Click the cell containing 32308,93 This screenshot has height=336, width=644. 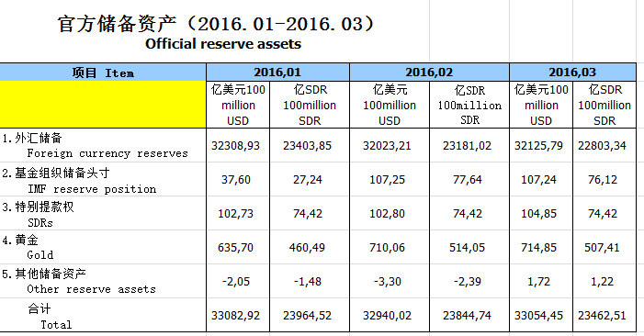238,145
